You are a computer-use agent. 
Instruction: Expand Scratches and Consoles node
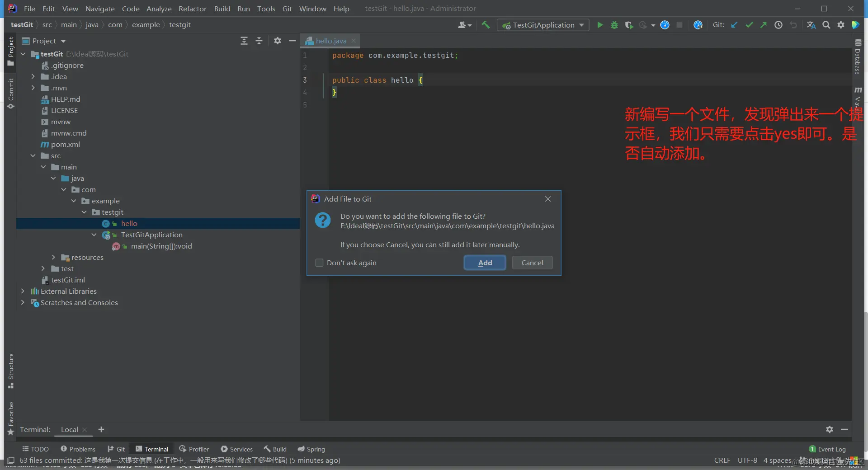(23, 303)
